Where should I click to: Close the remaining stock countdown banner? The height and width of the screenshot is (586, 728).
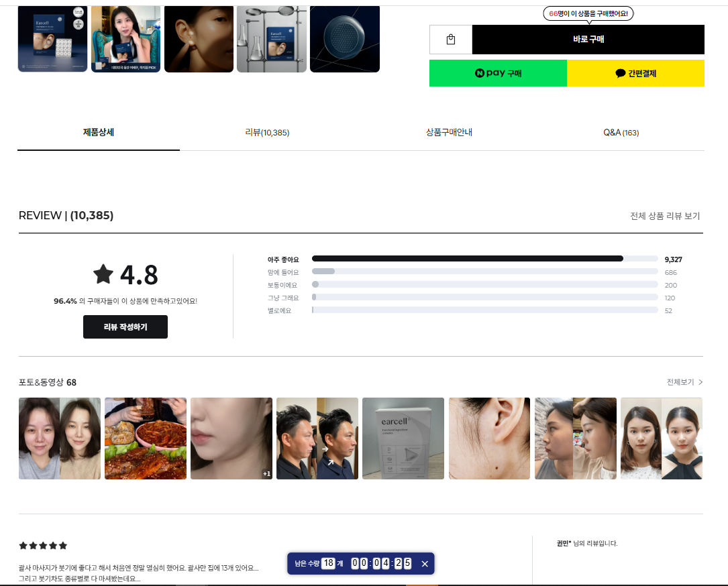[x=425, y=564]
